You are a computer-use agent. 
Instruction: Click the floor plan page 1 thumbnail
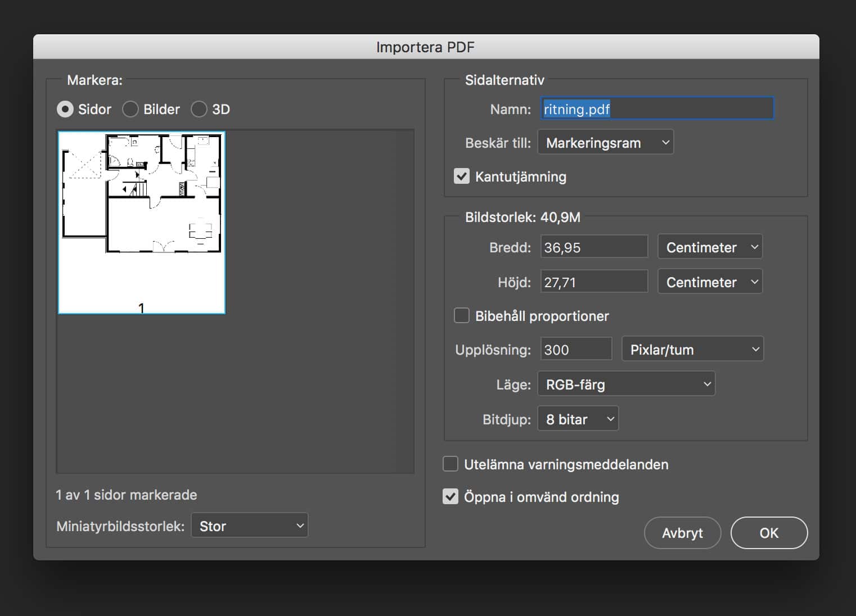click(x=142, y=222)
